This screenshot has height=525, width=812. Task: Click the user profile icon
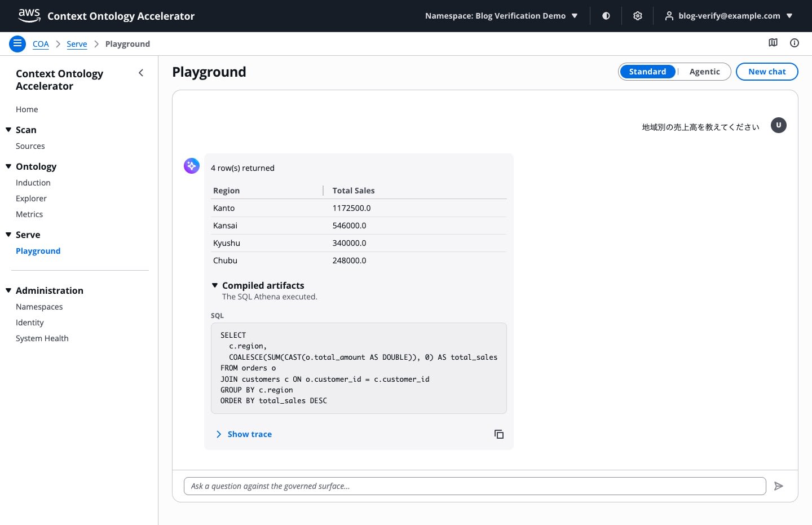coord(669,16)
